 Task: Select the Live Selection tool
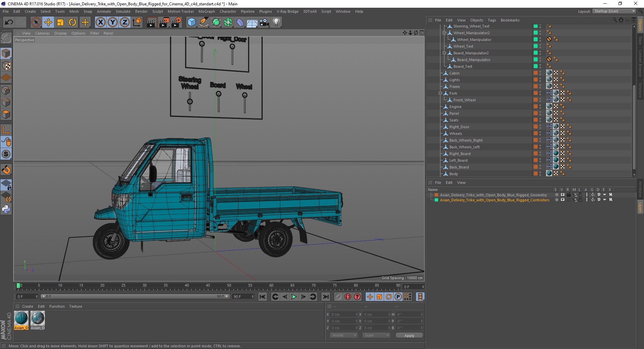(36, 22)
